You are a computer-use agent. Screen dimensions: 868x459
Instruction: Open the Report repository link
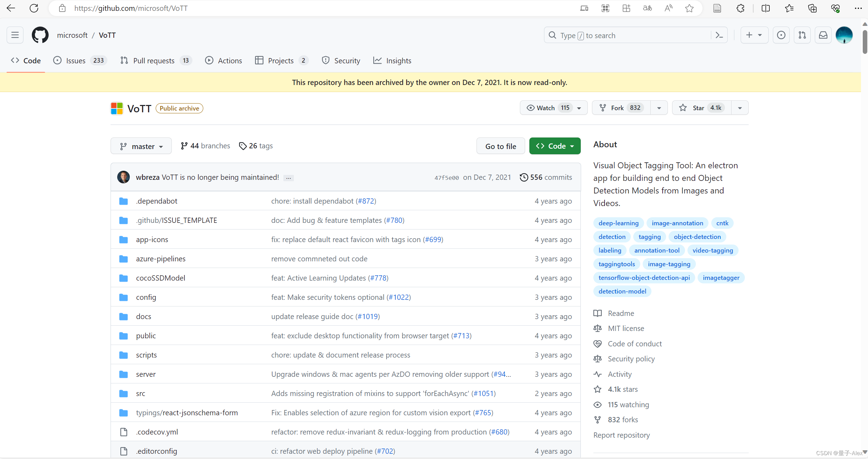coord(621,435)
